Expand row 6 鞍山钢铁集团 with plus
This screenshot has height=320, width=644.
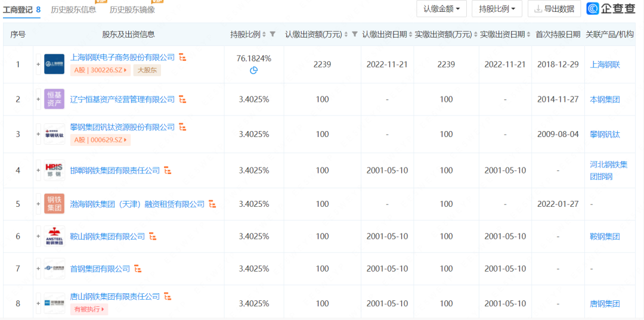(x=38, y=237)
